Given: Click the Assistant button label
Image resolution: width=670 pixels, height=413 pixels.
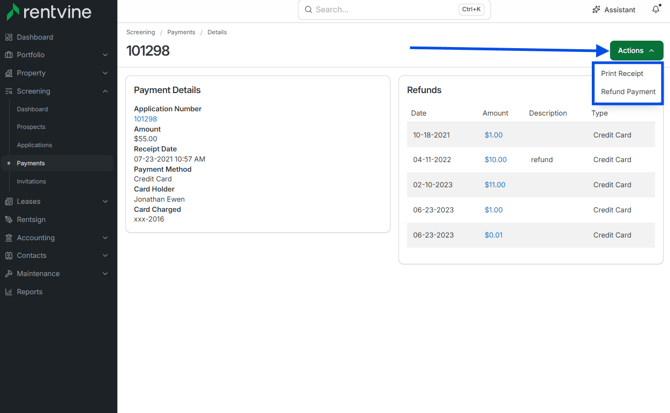Looking at the screenshot, I should (620, 9).
